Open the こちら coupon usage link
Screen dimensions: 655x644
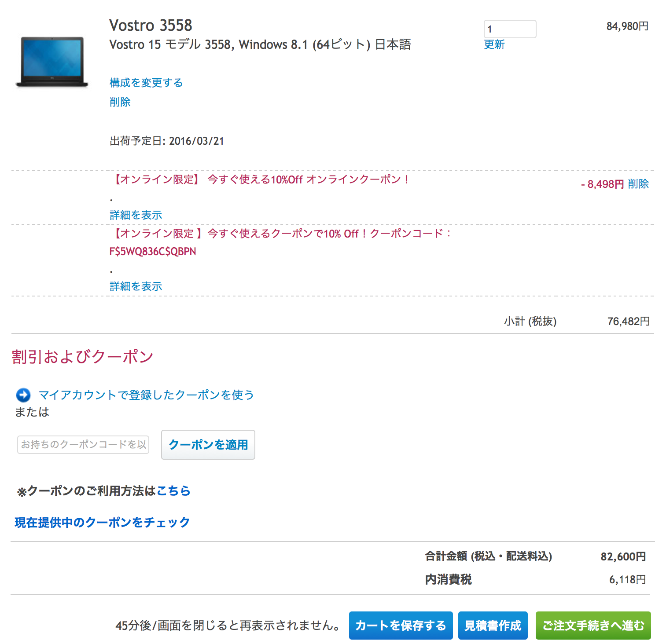[173, 491]
